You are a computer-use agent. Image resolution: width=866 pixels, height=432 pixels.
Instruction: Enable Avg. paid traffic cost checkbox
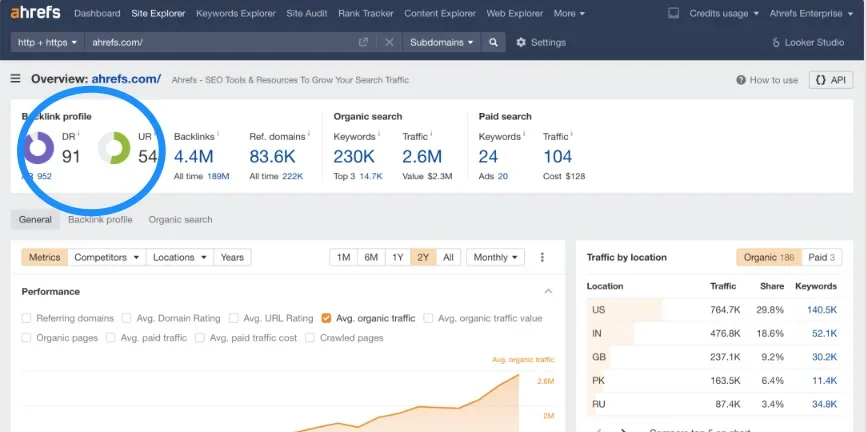click(200, 338)
